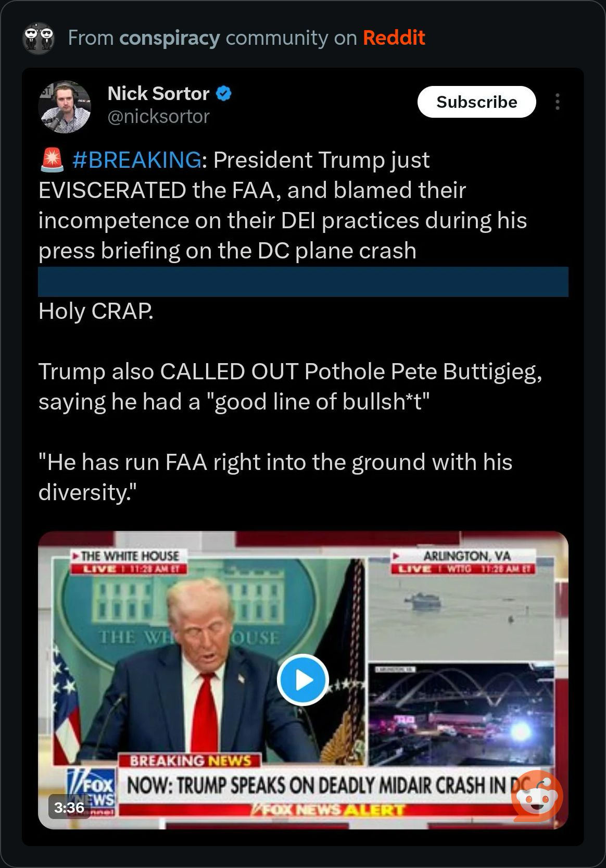Play the Trump press briefing video
606x868 pixels.
(302, 679)
